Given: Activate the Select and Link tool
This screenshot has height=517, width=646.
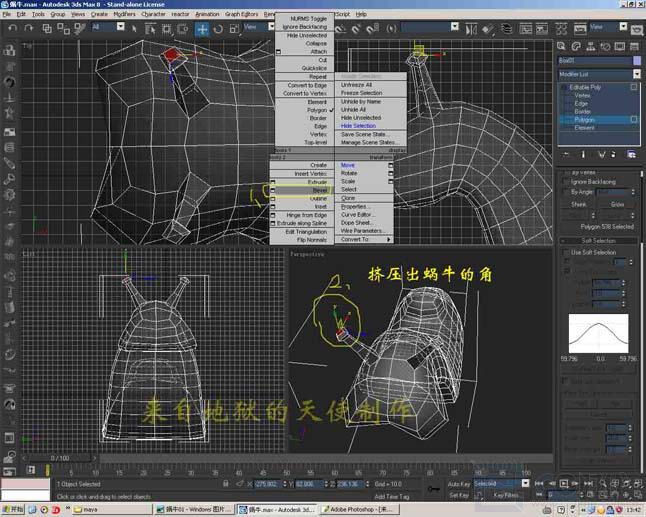Looking at the screenshot, I should 47,28.
